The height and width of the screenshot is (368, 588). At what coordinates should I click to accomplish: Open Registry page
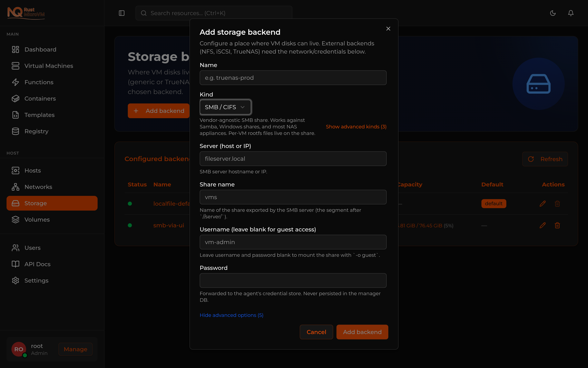pyautogui.click(x=52, y=131)
